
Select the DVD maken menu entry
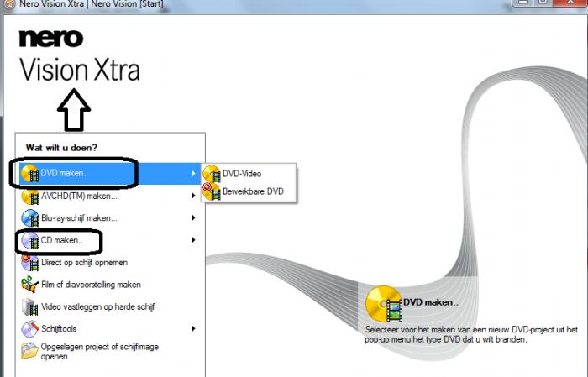click(110, 174)
